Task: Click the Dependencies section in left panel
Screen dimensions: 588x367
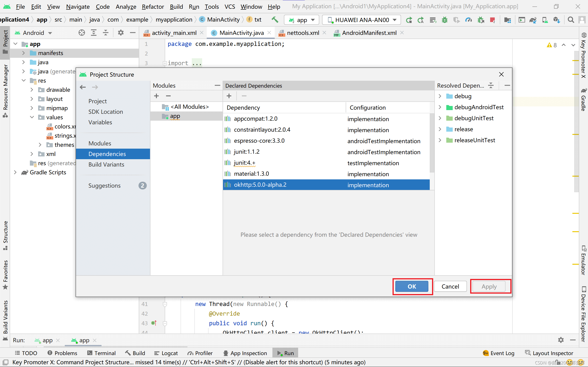Action: click(107, 153)
